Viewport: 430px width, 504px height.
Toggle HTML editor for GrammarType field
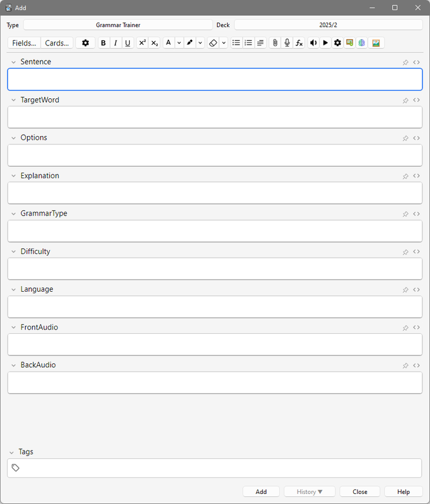pyautogui.click(x=417, y=214)
